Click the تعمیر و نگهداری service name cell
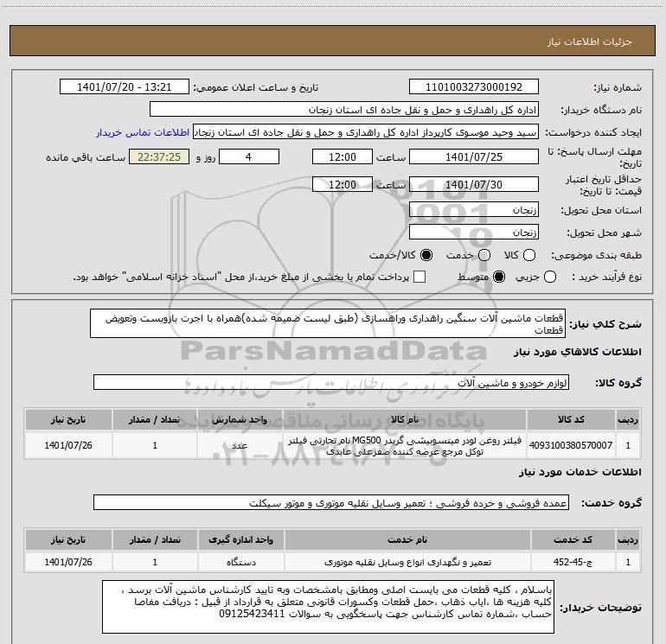This screenshot has width=666, height=644. coord(407,562)
